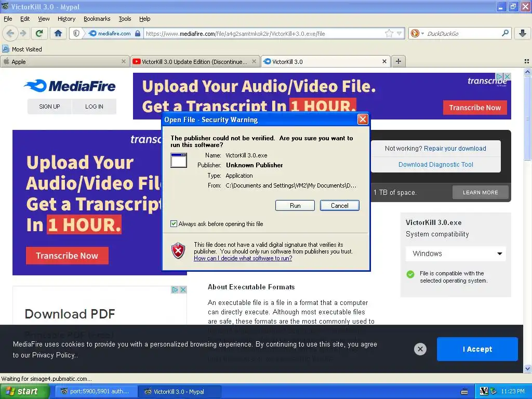Click Transcribe Now in the top banner ad

[x=475, y=108]
